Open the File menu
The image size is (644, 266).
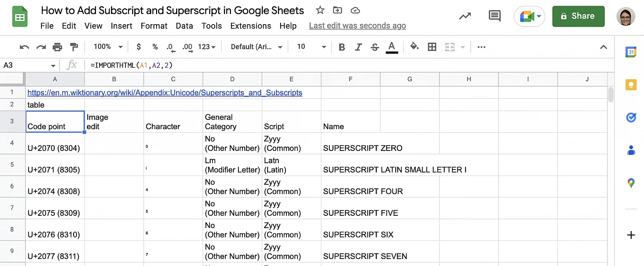47,26
